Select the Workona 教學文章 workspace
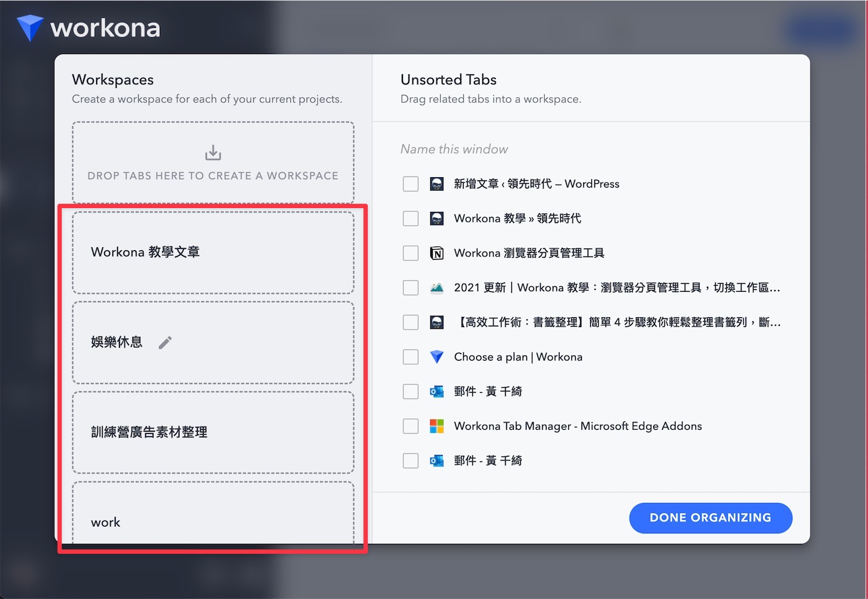Screen dimensions: 868x599 213,253
